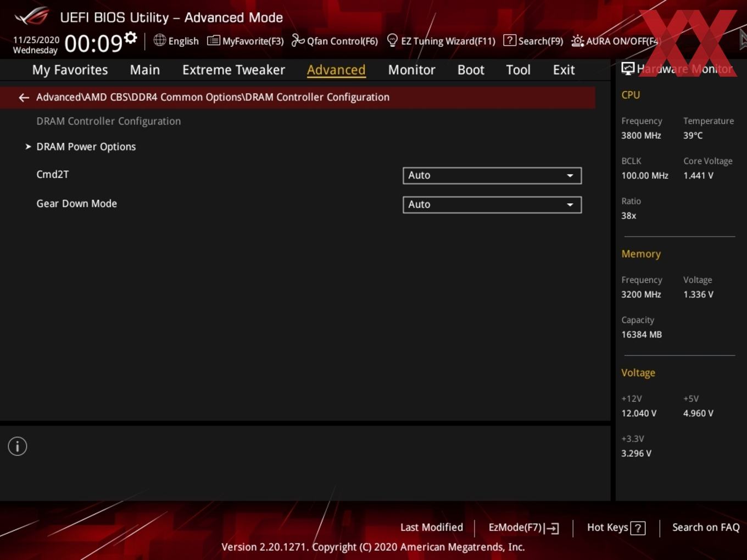Go to the Boot tab
This screenshot has height=560, width=747.
(x=471, y=70)
